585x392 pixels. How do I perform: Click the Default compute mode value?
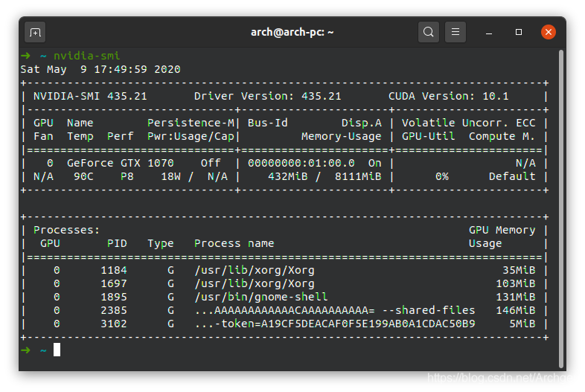[x=512, y=177]
